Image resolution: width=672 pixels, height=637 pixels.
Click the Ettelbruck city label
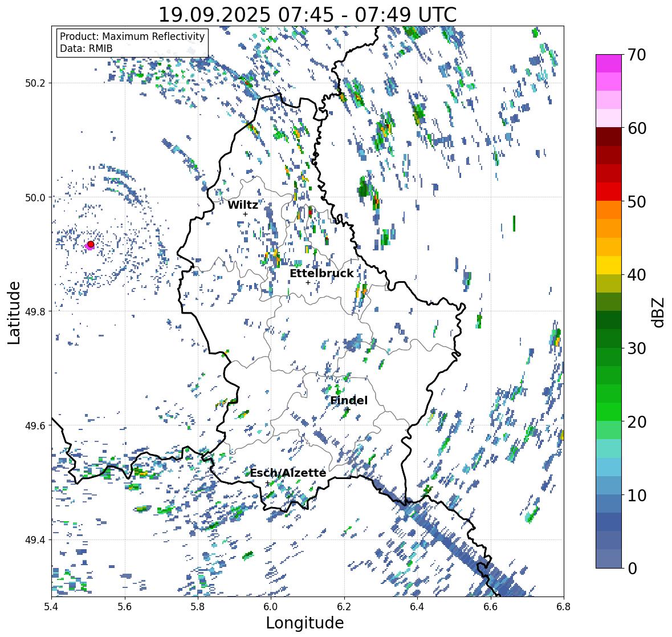[321, 274]
